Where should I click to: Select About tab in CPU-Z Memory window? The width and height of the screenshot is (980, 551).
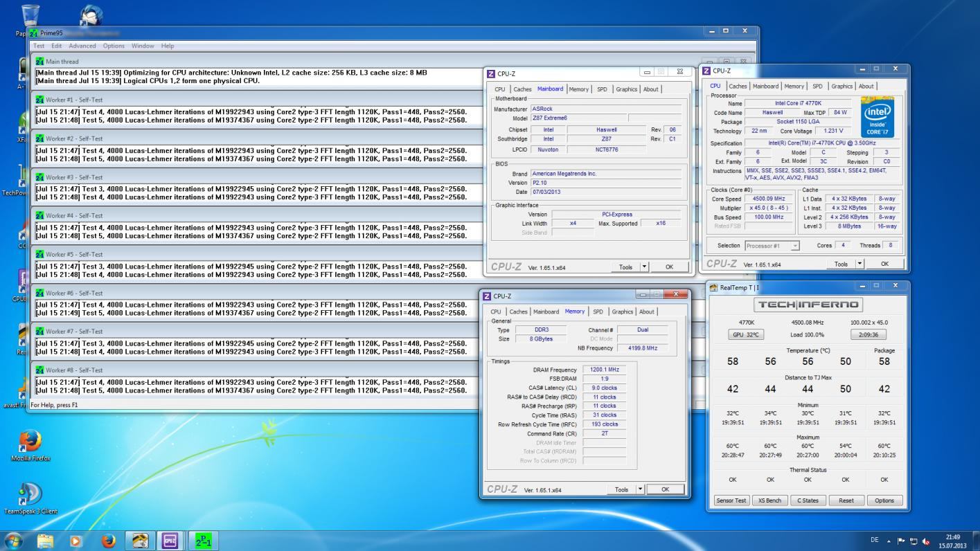(647, 311)
